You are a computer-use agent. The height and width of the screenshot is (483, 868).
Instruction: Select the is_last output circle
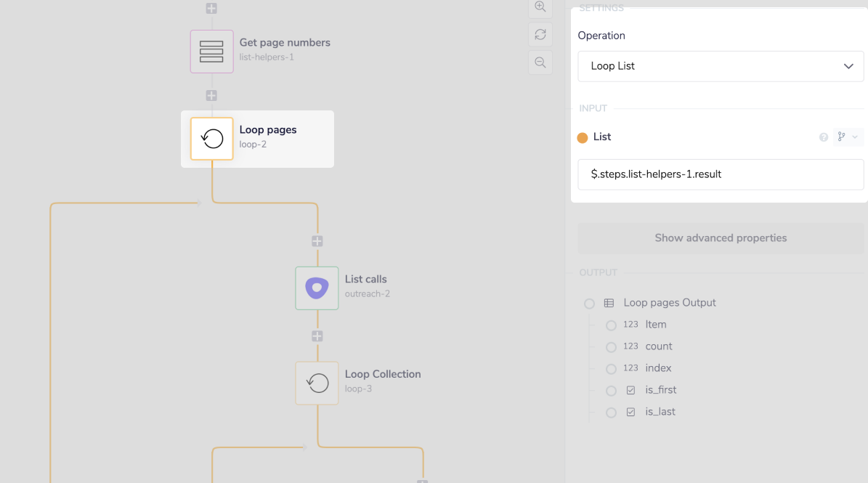pyautogui.click(x=611, y=413)
